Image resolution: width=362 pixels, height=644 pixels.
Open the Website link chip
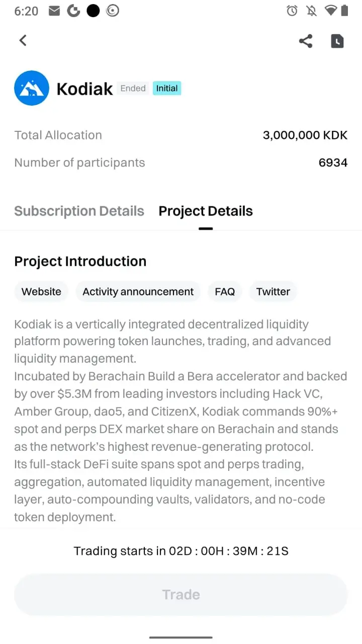[41, 292]
